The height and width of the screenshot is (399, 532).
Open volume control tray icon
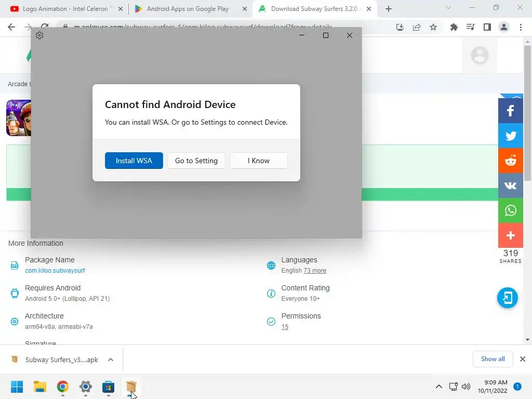click(466, 387)
